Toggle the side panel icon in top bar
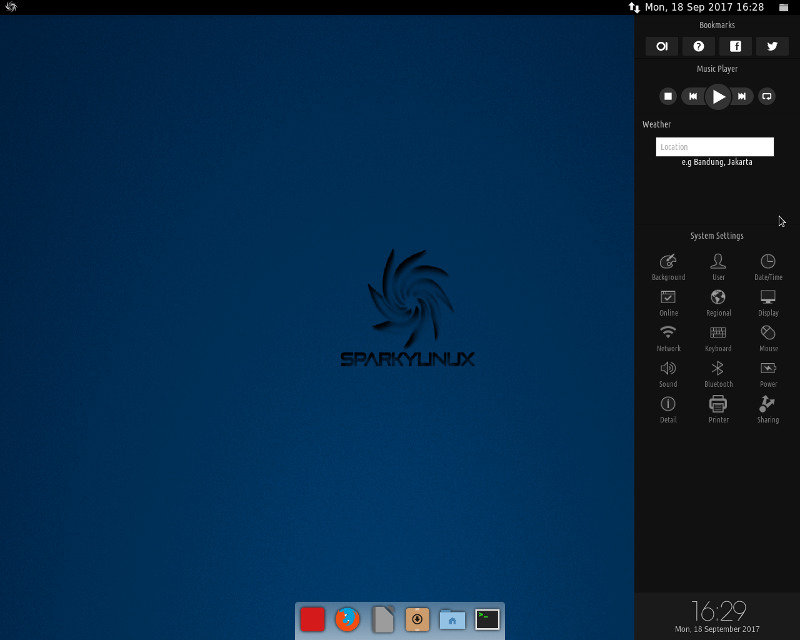 (783, 7)
